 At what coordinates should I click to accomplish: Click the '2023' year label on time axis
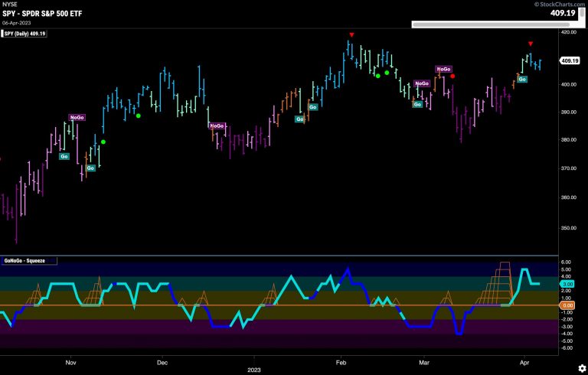coord(254,370)
